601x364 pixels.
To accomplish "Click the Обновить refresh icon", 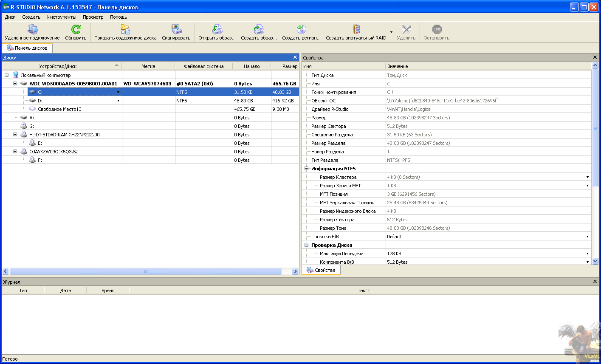I will (x=76, y=29).
